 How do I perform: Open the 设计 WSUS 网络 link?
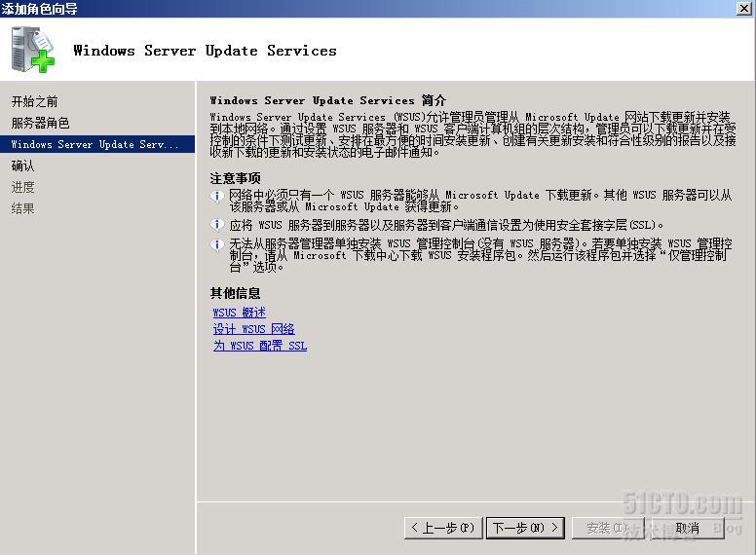click(x=253, y=329)
